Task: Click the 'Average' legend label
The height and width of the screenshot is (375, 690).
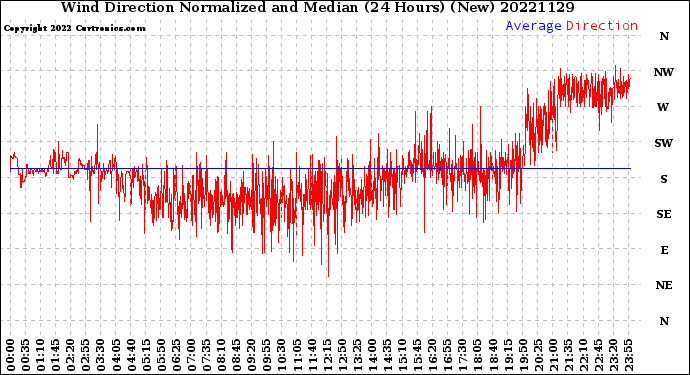Action: point(533,26)
